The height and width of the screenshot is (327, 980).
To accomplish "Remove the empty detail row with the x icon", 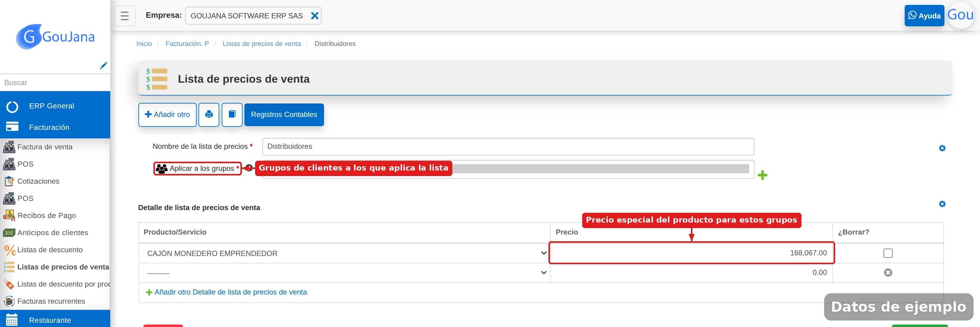I will pos(888,272).
